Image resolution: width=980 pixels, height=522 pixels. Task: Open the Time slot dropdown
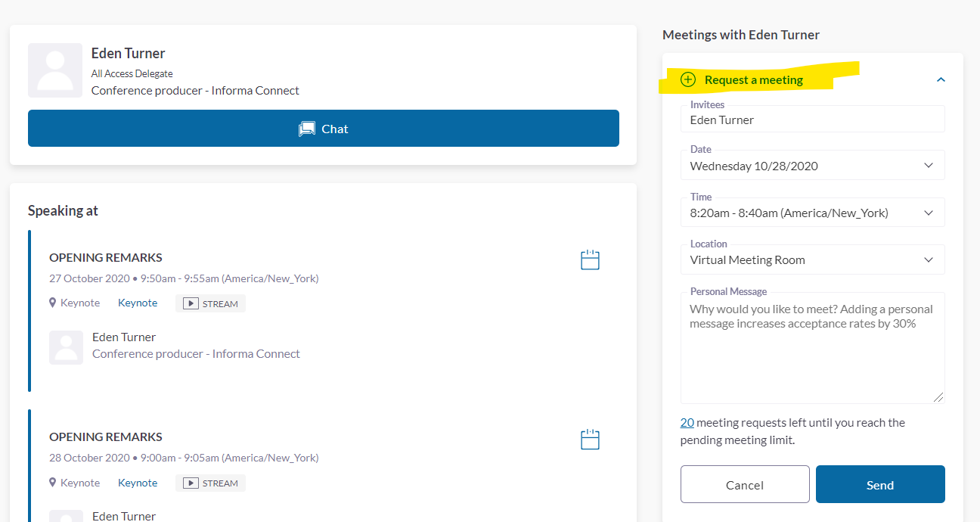(x=812, y=213)
